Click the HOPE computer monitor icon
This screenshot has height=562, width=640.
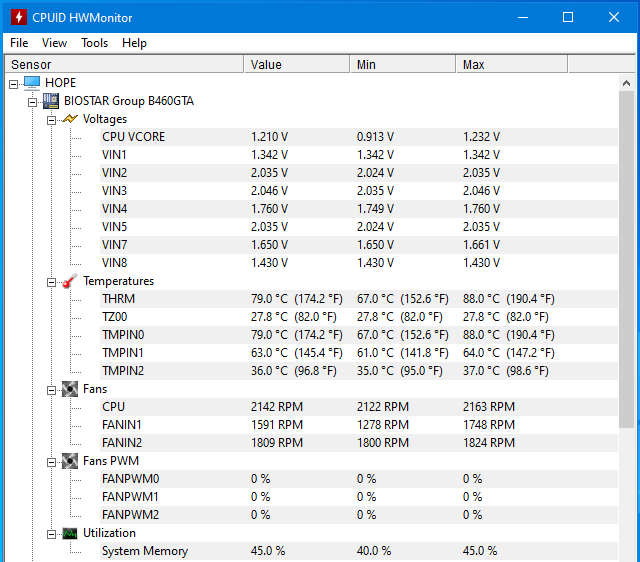pos(32,83)
